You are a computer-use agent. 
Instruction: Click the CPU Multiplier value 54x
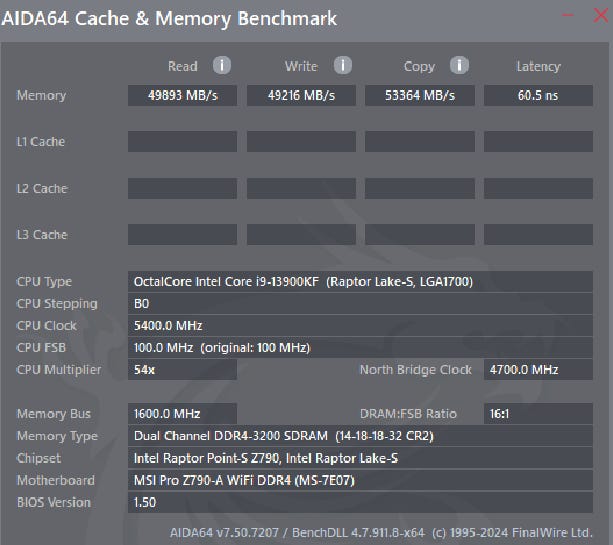[182, 369]
